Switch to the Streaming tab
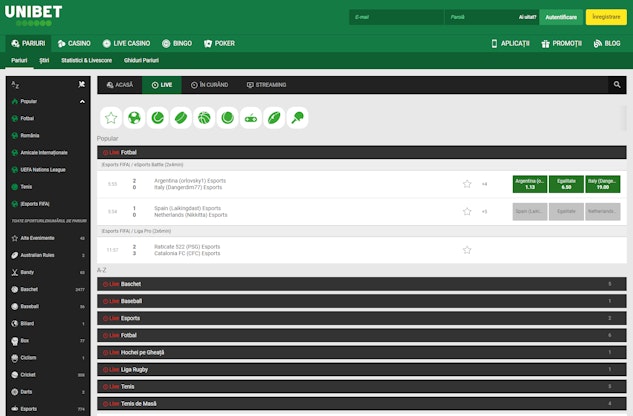The image size is (633, 416). [266, 85]
